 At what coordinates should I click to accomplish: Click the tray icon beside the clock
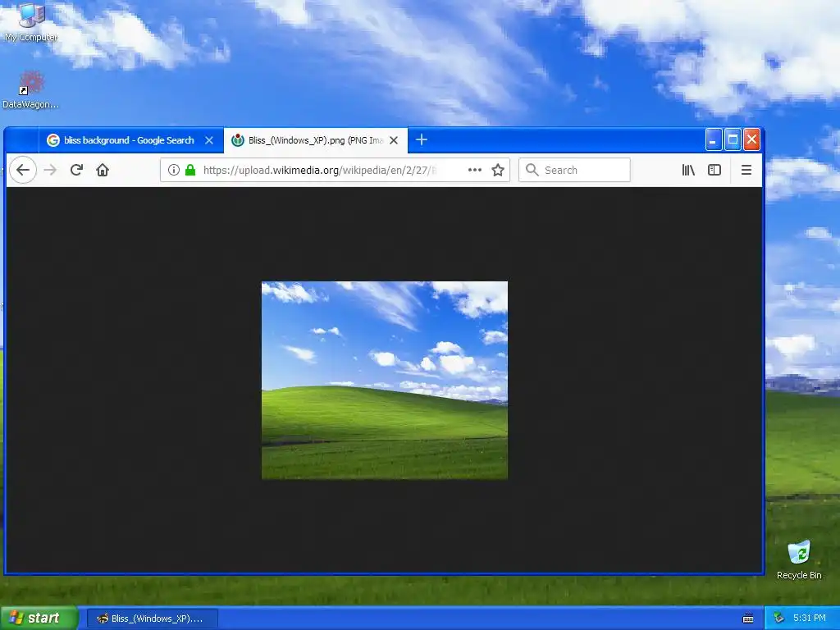(x=779, y=618)
